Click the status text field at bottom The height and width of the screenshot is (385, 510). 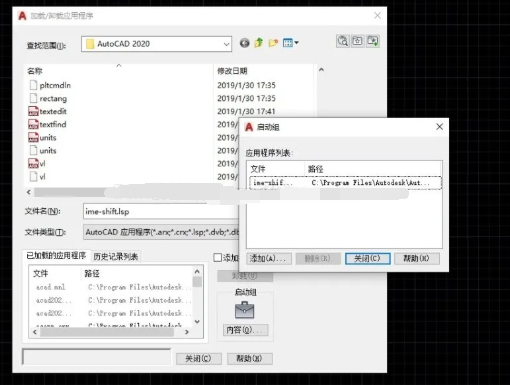(96, 357)
